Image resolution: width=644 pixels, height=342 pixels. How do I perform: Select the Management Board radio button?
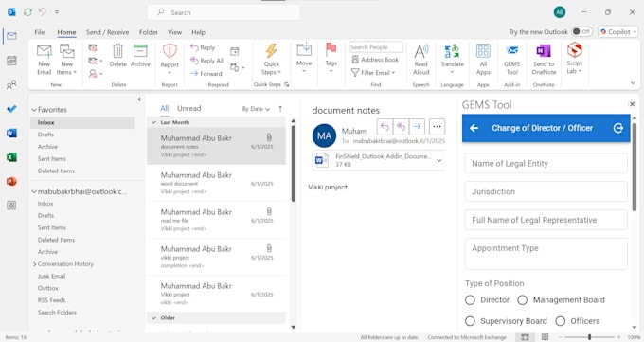[523, 300]
